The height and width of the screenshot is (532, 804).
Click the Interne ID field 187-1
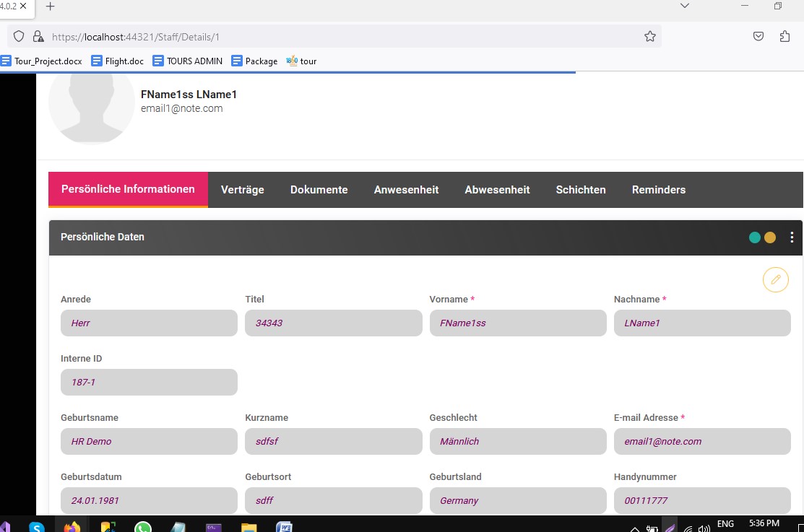[150, 383]
